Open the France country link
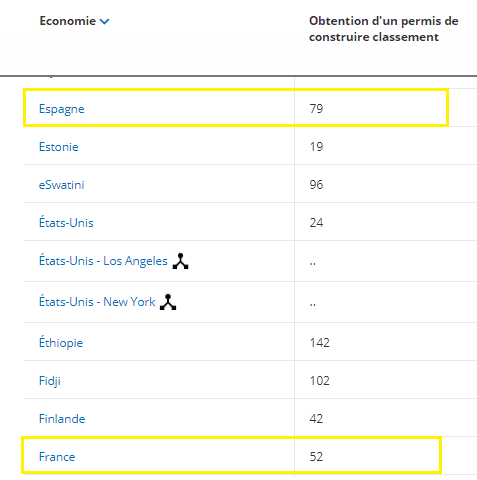The image size is (477, 480). (x=57, y=457)
